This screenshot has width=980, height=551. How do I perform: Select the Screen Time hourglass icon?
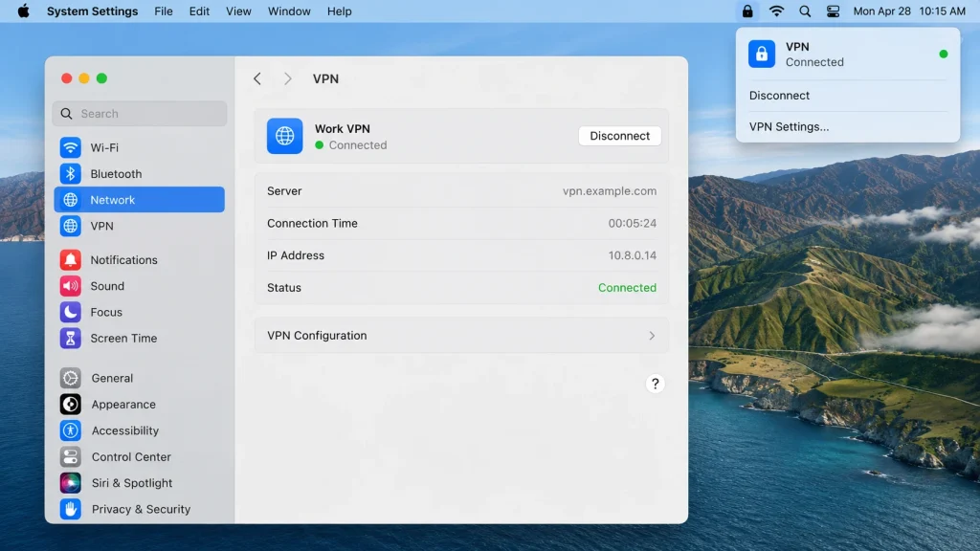[x=71, y=339]
